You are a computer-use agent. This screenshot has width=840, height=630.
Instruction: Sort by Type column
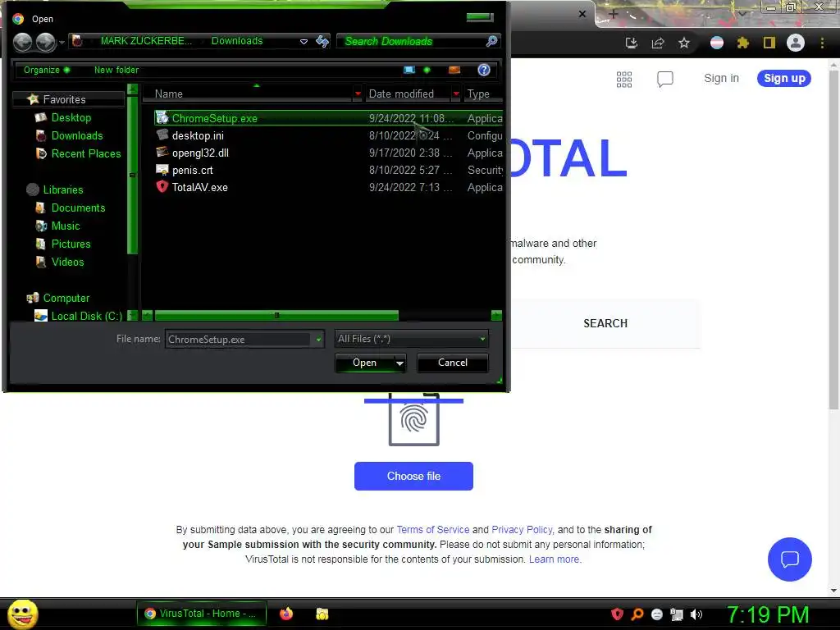(478, 94)
